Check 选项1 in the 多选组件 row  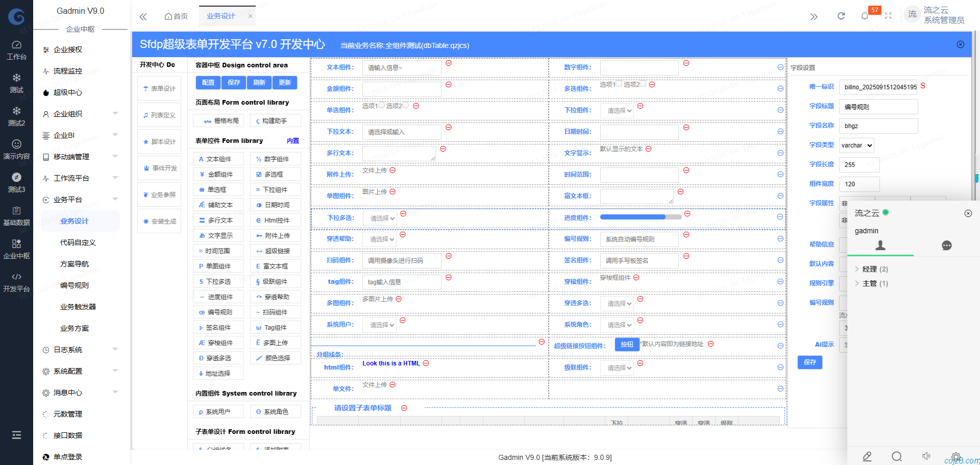pyautogui.click(x=619, y=83)
